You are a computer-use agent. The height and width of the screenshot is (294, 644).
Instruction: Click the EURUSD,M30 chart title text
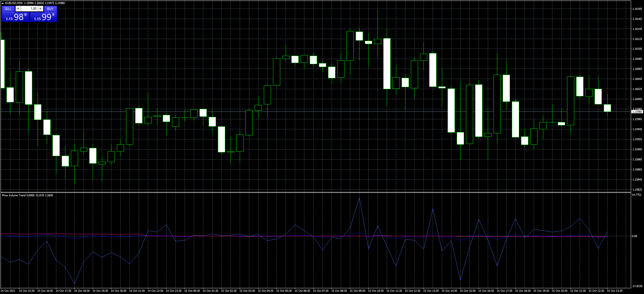(14, 3)
